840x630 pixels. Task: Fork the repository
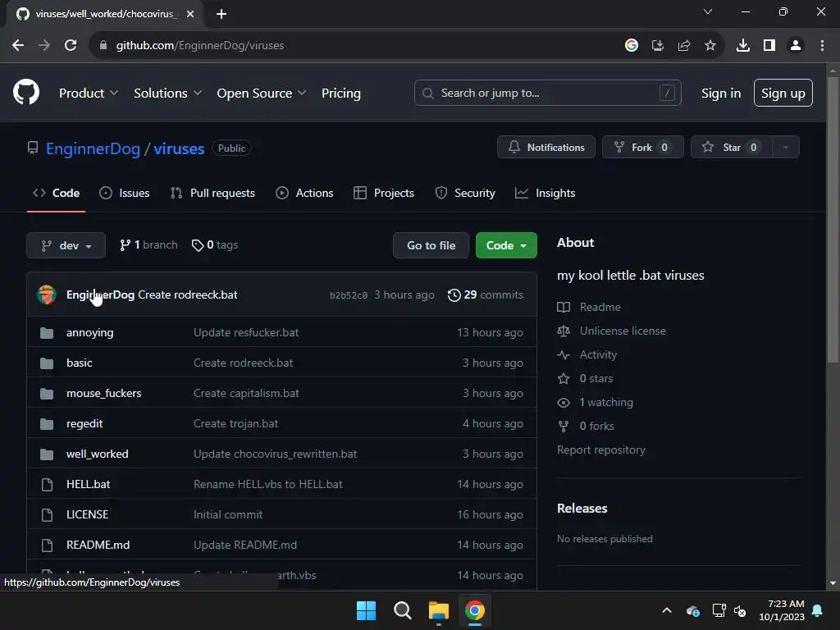click(x=643, y=148)
